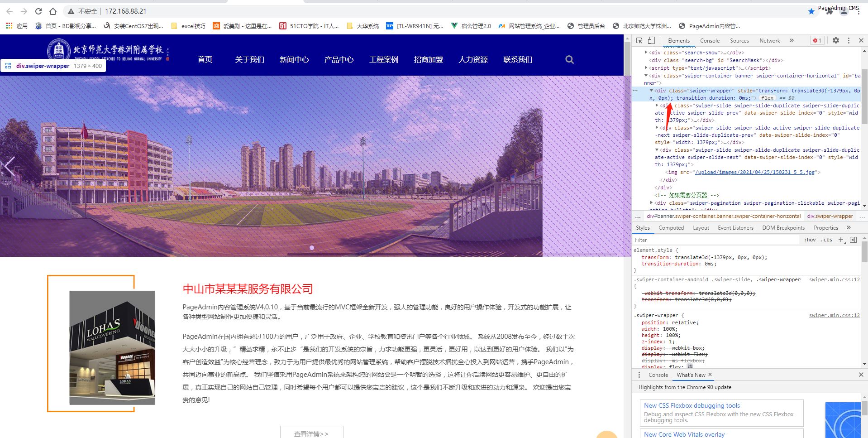The width and height of the screenshot is (868, 438).
Task: Collapse the swiper-container banner div
Action: click(x=646, y=76)
